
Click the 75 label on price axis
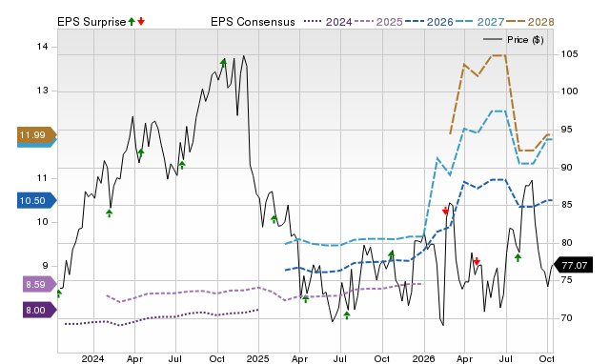[x=566, y=280]
